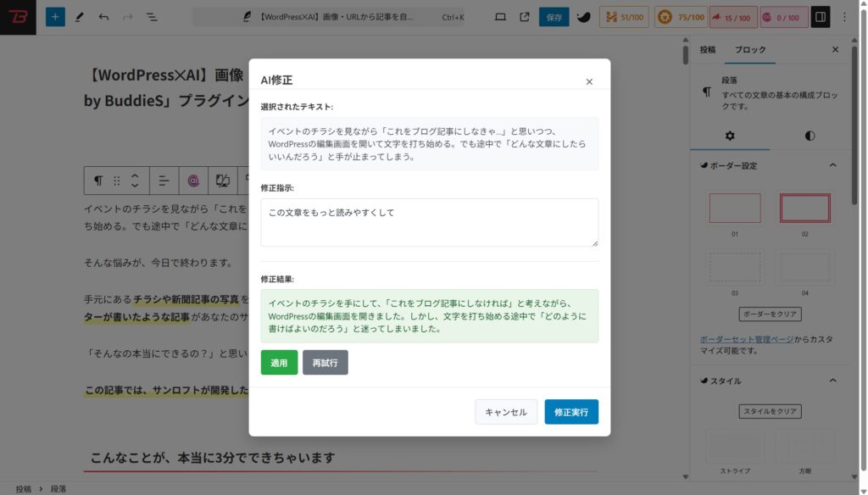This screenshot has width=868, height=495.
Task: Click the paragraph block type icon in toolbar
Action: [98, 181]
